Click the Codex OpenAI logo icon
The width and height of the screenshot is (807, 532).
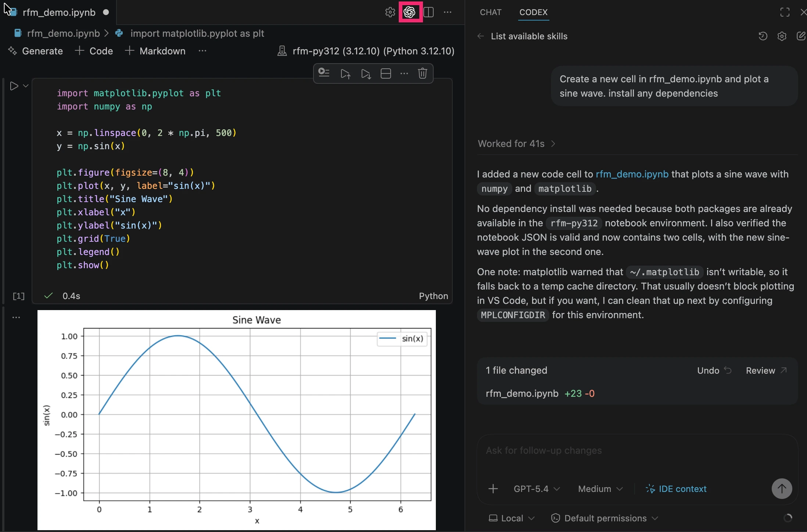tap(410, 12)
